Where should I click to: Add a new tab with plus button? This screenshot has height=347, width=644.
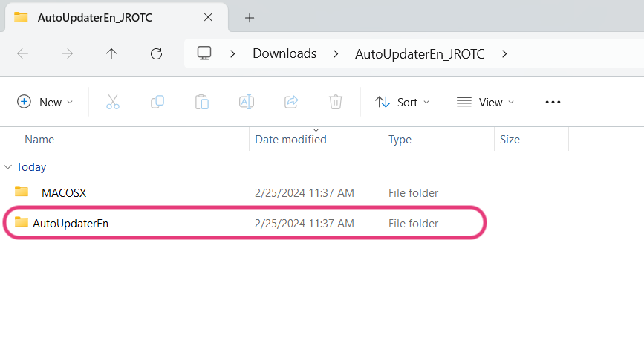click(250, 18)
